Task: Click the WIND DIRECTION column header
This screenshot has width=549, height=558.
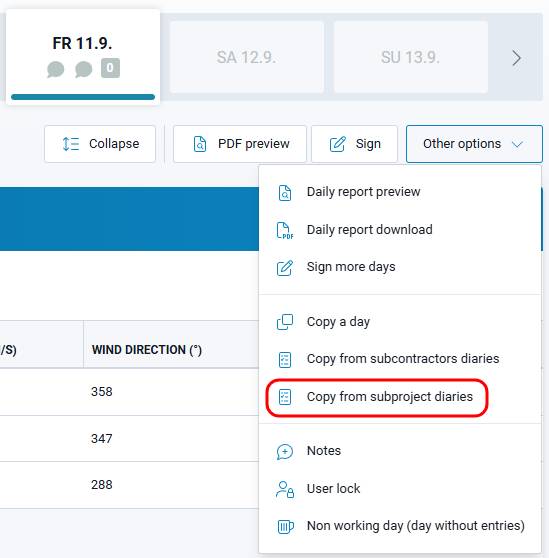Action: tap(147, 350)
